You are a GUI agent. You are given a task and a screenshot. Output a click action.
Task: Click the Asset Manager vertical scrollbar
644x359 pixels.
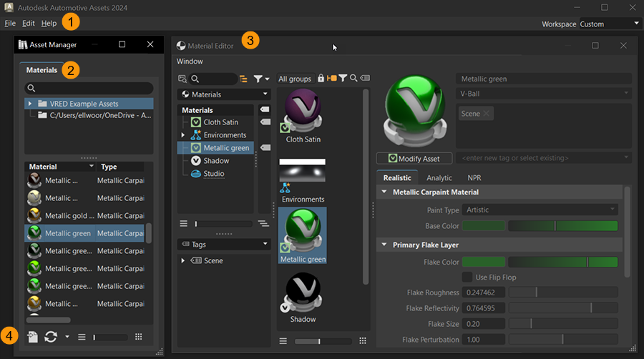149,233
